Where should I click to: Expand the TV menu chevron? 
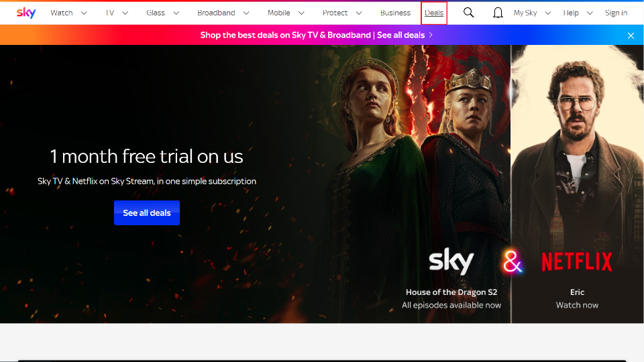click(125, 13)
